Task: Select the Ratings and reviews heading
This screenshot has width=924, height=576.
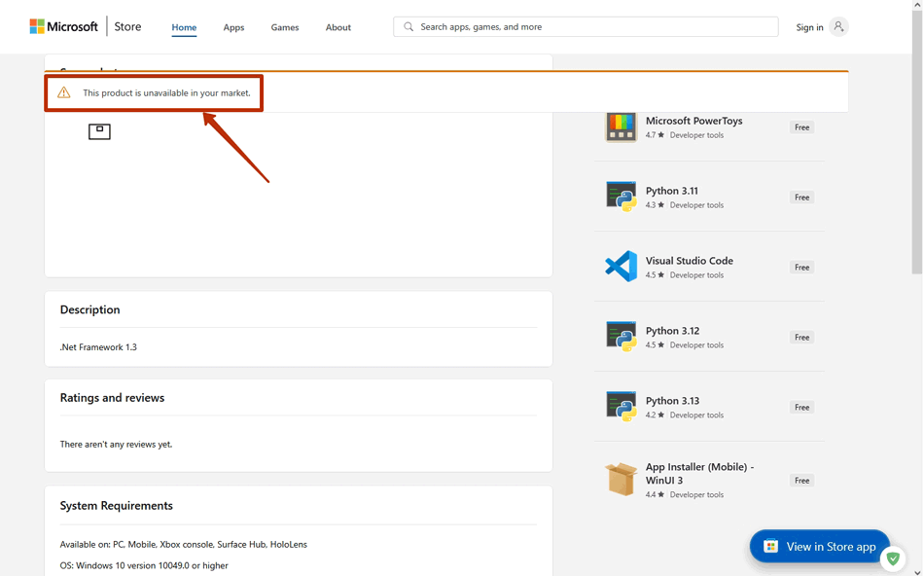Action: coord(112,398)
